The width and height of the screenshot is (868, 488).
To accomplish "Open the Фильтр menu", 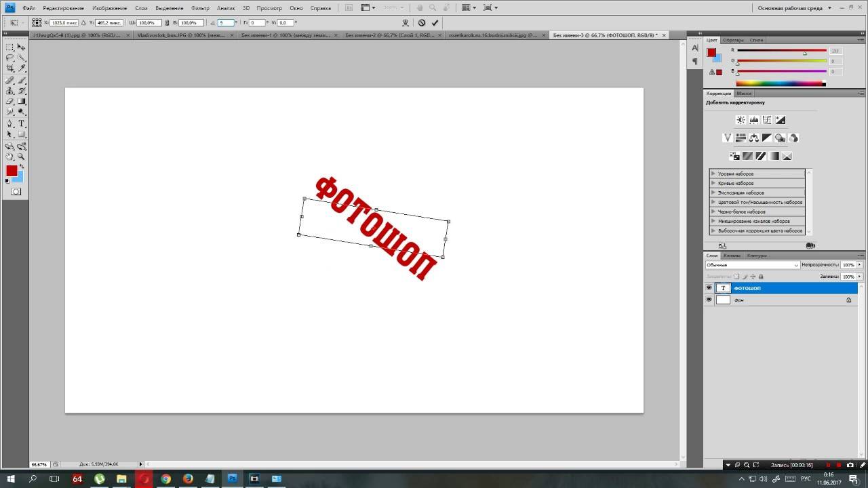I will 200,8.
